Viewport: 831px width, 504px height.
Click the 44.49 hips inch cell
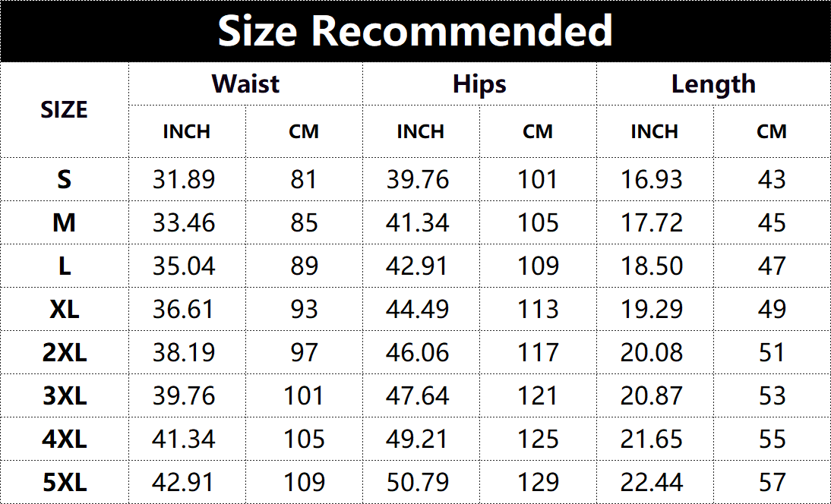point(418,309)
